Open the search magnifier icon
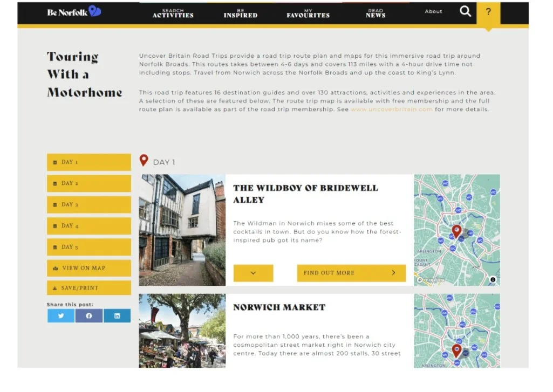 pyautogui.click(x=465, y=11)
